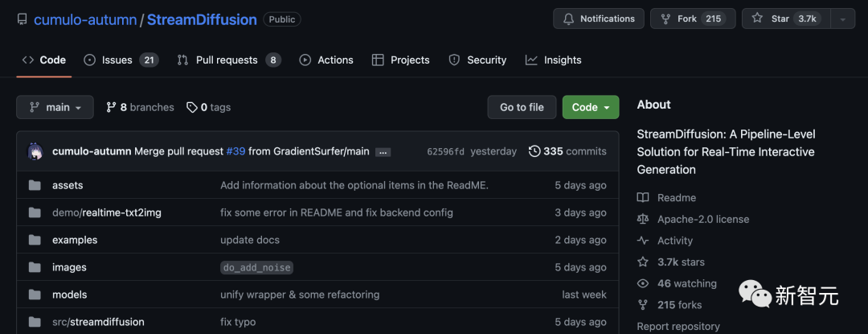View the 8 branches link
Viewport: 868px width, 334px height.
pos(140,107)
